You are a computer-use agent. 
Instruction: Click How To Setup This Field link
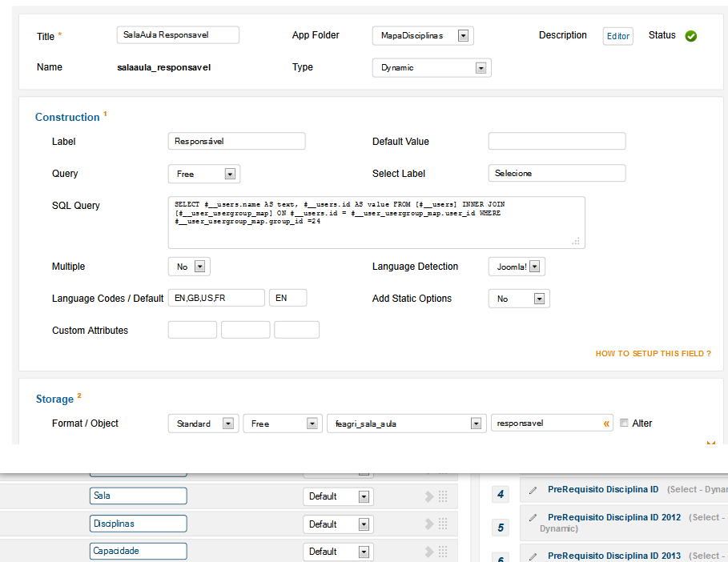[653, 353]
